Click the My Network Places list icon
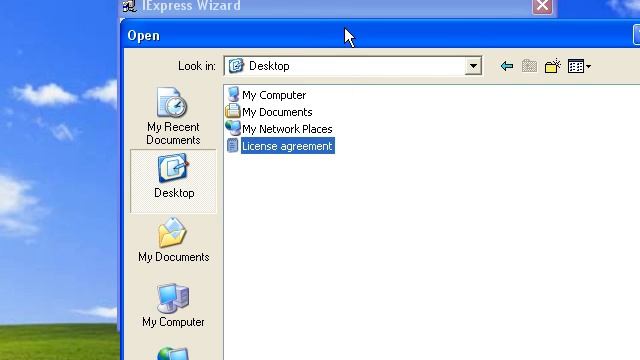 [x=233, y=128]
